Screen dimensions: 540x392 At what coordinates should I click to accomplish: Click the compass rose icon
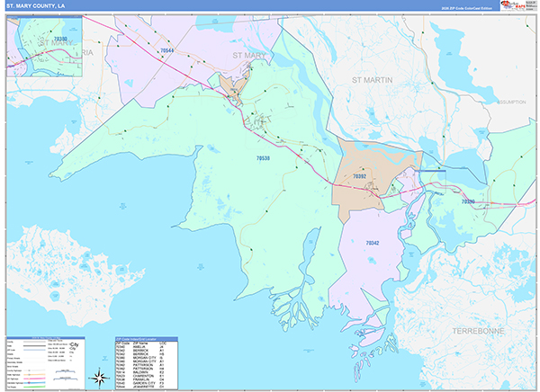[x=99, y=375]
